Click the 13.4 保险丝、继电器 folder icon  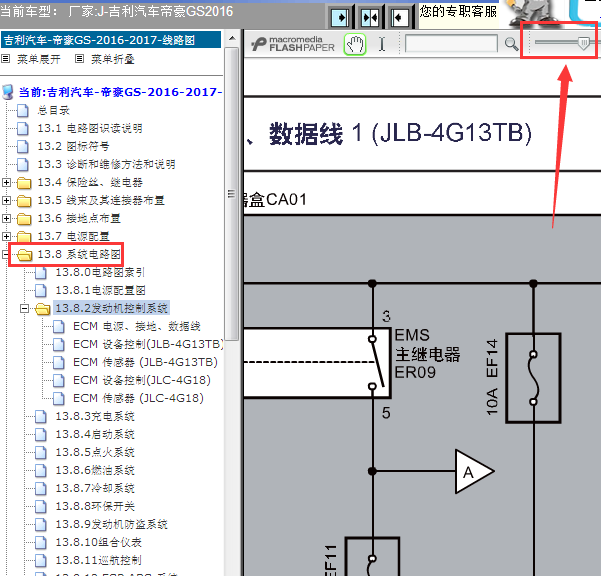tap(24, 183)
